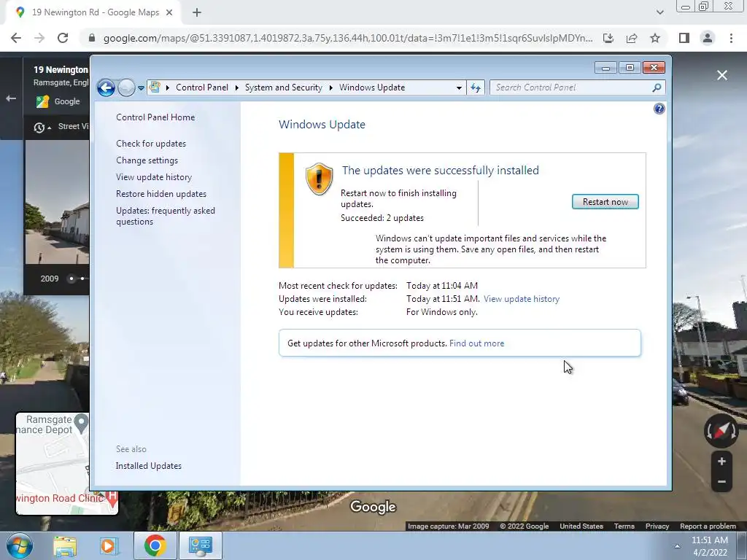Go to Control Panel Home
Image resolution: width=747 pixels, height=560 pixels.
coord(155,117)
